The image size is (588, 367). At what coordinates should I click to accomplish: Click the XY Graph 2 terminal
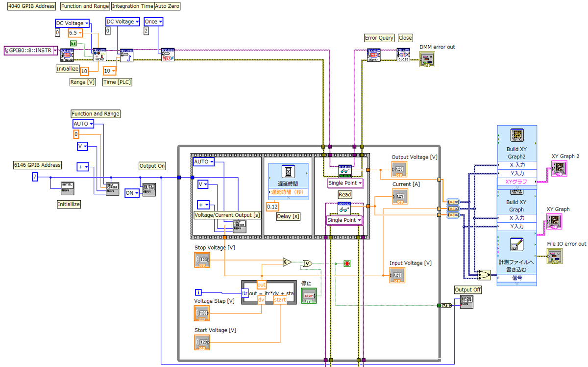tap(559, 169)
